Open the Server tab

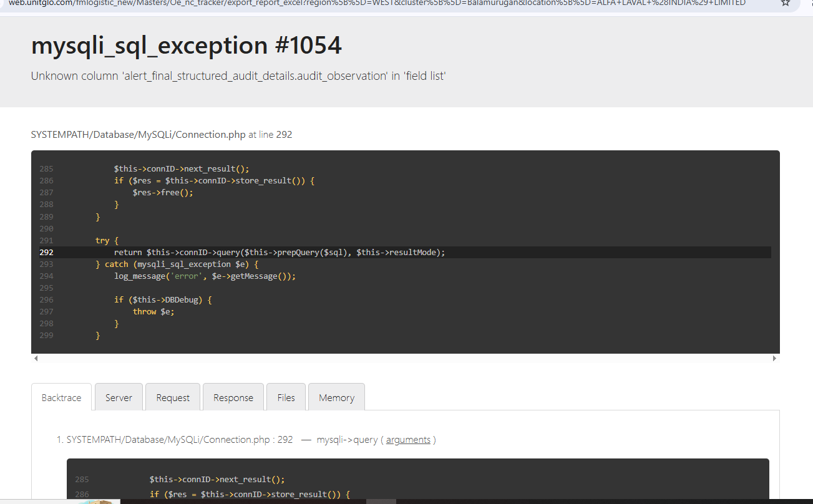(119, 397)
